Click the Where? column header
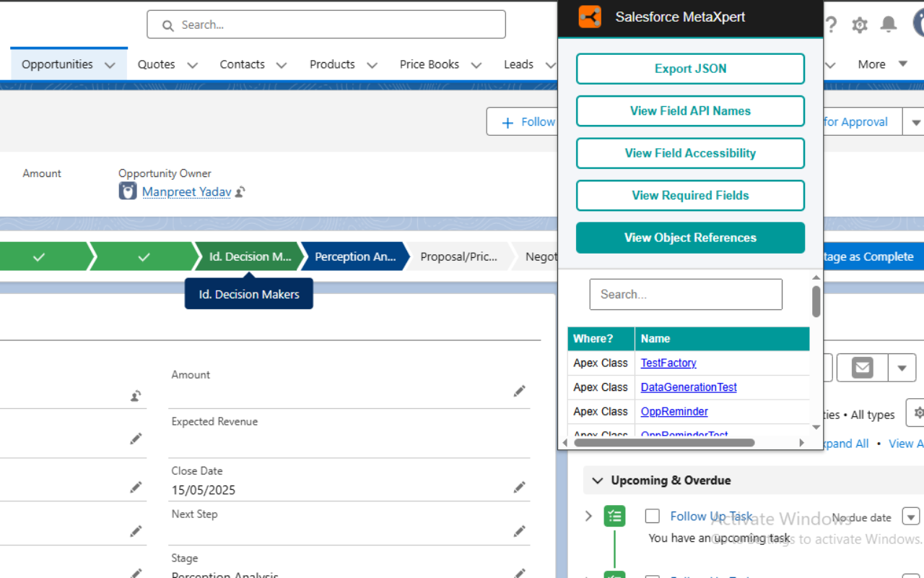The image size is (924, 578). pyautogui.click(x=601, y=339)
